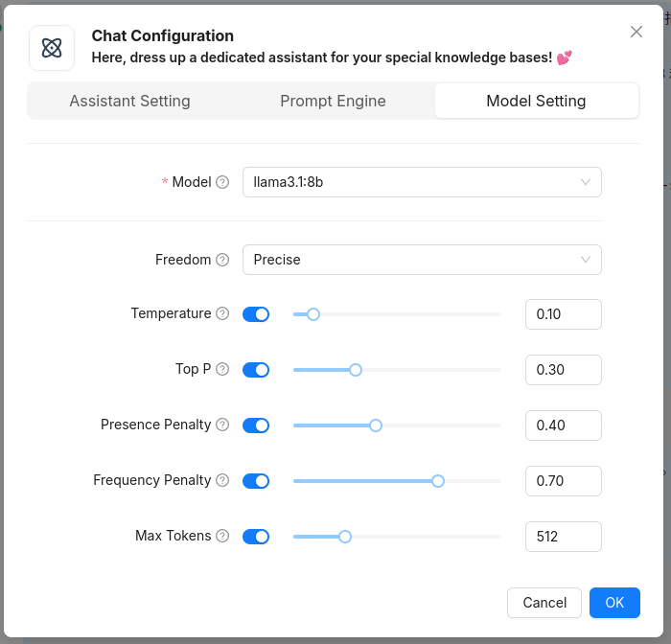Expand the Freedom dropdown set to Precise
Image resolution: width=671 pixels, height=644 pixels.
[x=422, y=260]
